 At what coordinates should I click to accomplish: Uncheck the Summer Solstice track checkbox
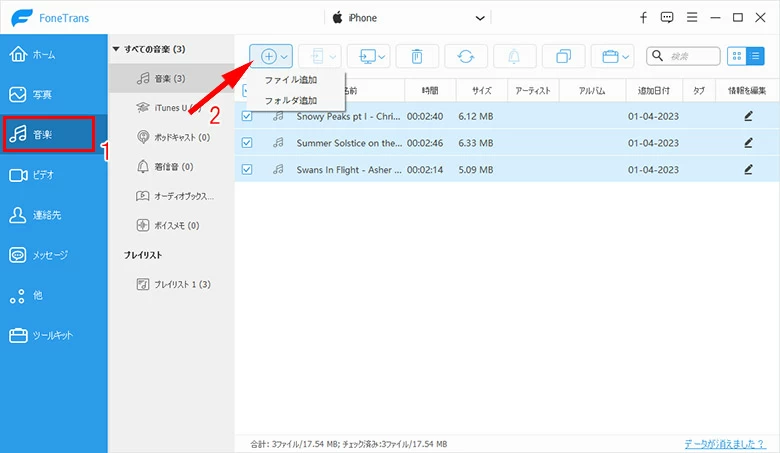pyautogui.click(x=247, y=143)
